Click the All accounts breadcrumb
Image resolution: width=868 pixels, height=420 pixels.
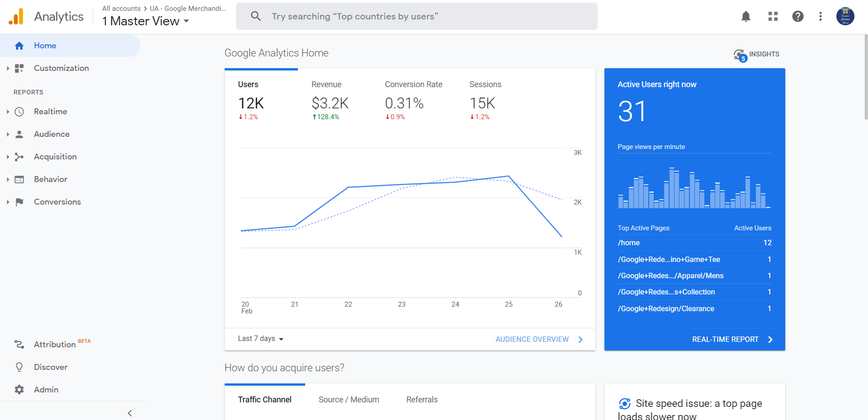121,9
